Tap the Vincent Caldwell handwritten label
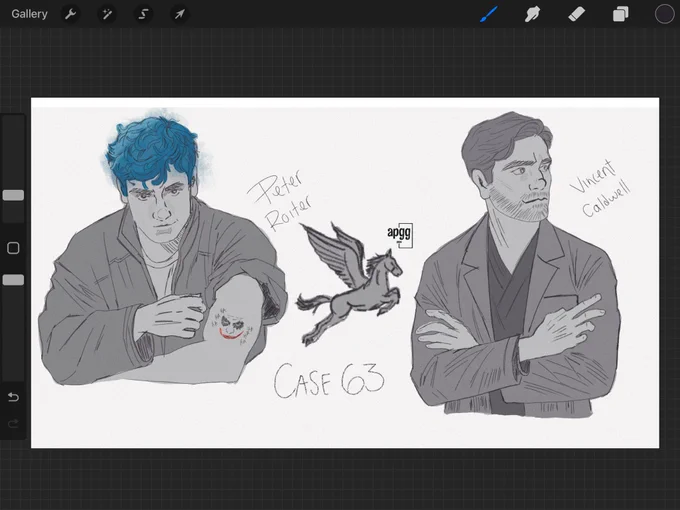The image size is (680, 510). (600, 188)
